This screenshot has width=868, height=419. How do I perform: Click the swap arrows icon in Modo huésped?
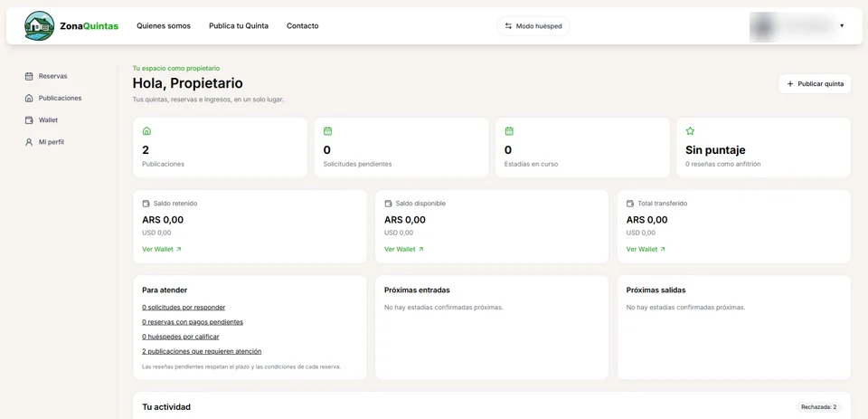[x=508, y=26]
